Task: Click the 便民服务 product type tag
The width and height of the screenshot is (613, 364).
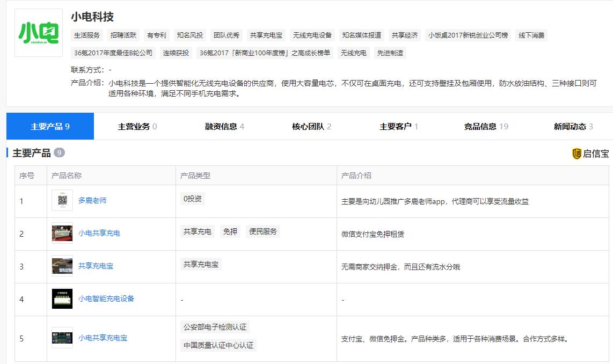Action: tap(262, 231)
